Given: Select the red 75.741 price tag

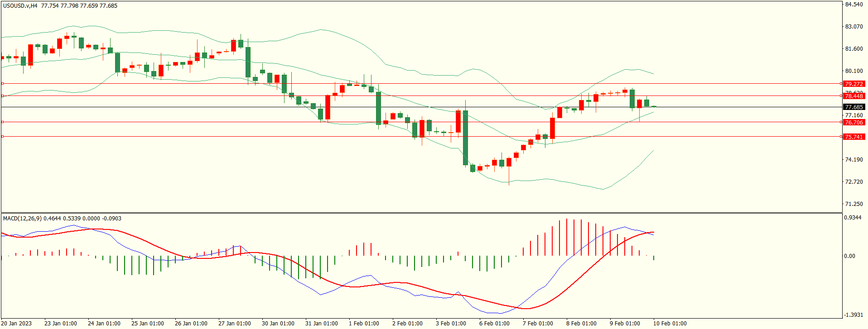Looking at the screenshot, I should pos(854,137).
